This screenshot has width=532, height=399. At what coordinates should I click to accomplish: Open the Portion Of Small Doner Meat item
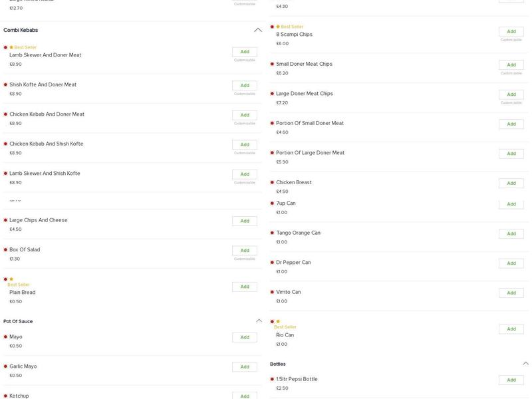[x=310, y=124]
